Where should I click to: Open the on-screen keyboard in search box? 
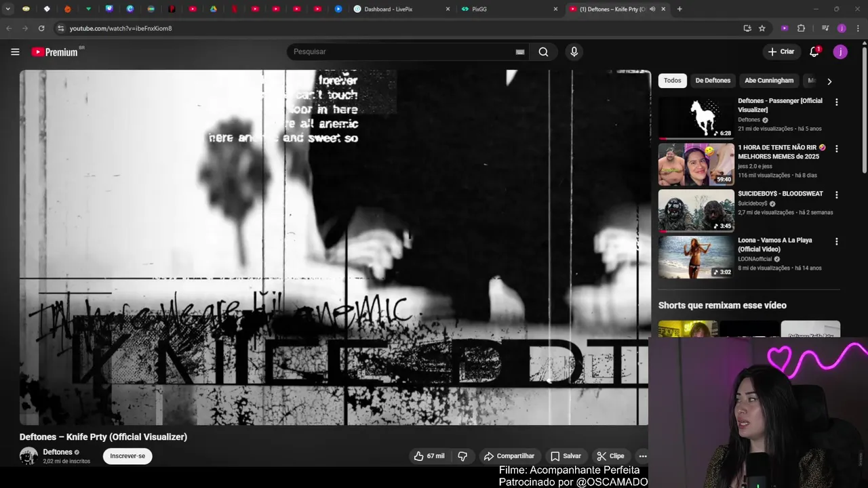click(x=520, y=52)
